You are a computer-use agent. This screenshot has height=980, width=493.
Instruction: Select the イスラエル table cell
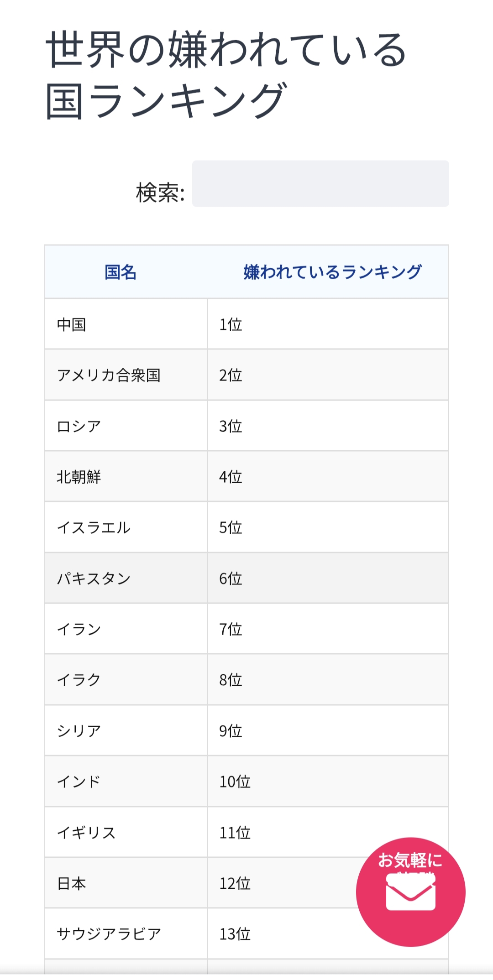pyautogui.click(x=94, y=528)
